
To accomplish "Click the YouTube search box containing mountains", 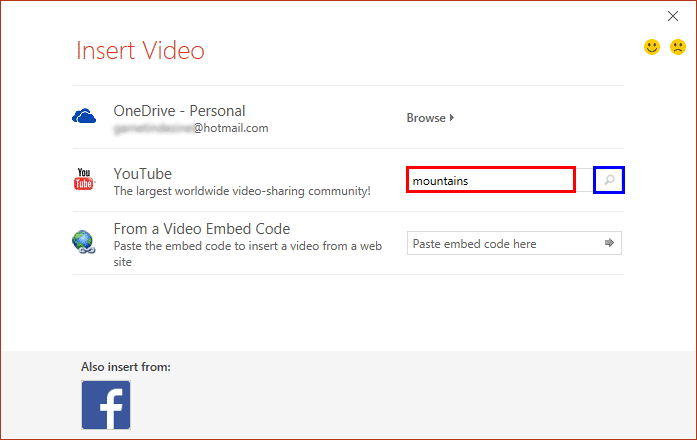I will [x=491, y=180].
